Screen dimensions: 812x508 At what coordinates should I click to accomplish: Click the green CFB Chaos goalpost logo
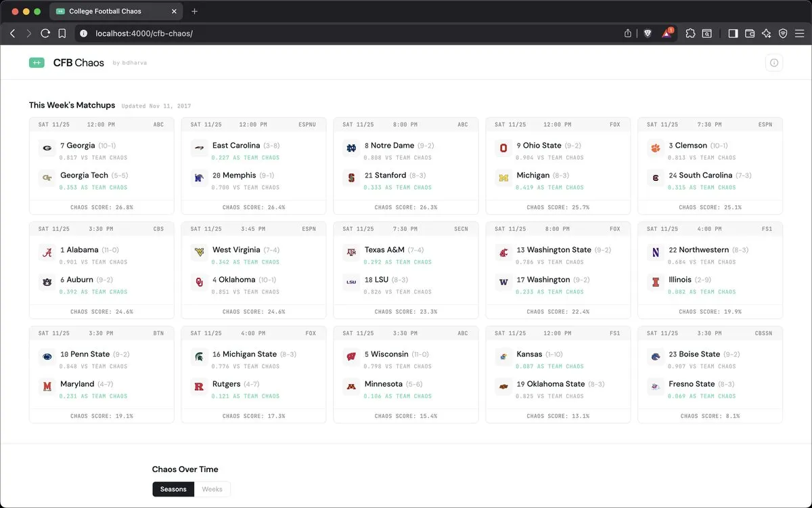[37, 62]
